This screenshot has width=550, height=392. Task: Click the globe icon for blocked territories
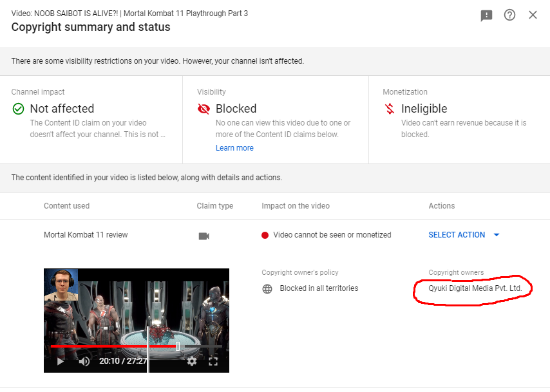pos(267,289)
